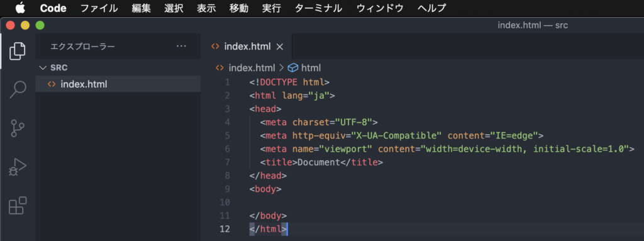Open the Run and Debug view icon
The image size is (644, 241).
click(x=17, y=167)
